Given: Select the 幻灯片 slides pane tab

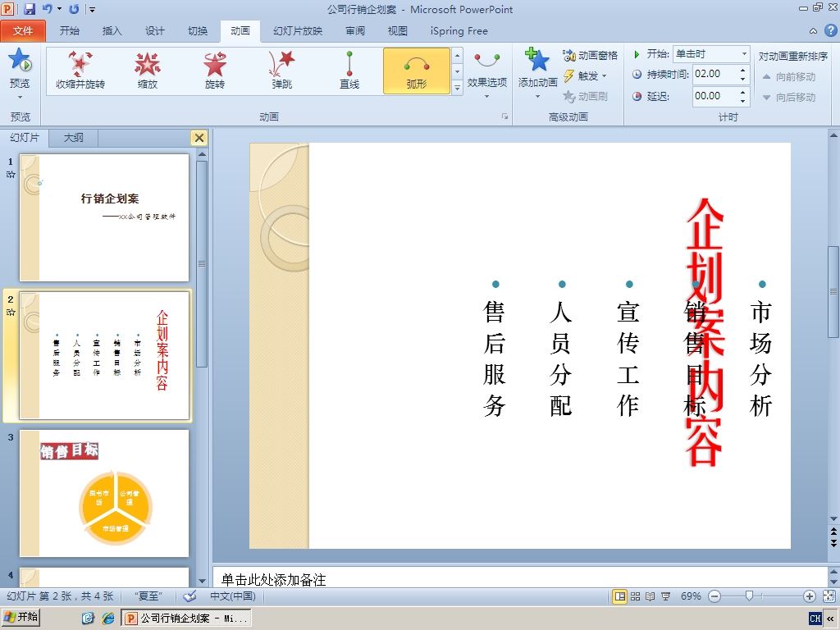Looking at the screenshot, I should [x=25, y=138].
